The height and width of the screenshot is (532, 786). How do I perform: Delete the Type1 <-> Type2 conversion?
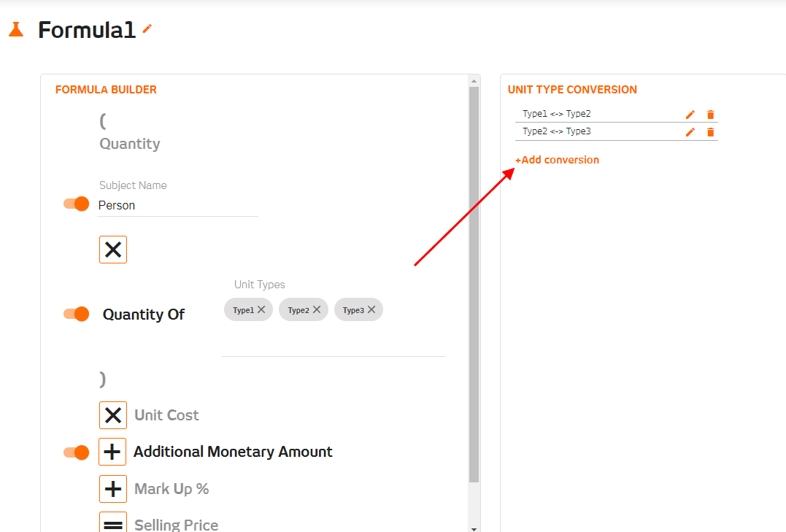tap(710, 115)
